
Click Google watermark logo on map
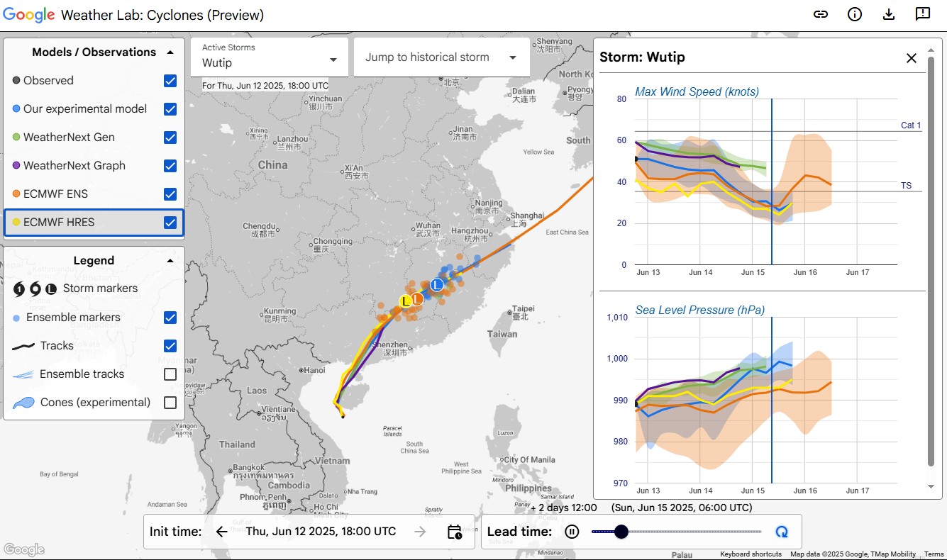(x=23, y=549)
